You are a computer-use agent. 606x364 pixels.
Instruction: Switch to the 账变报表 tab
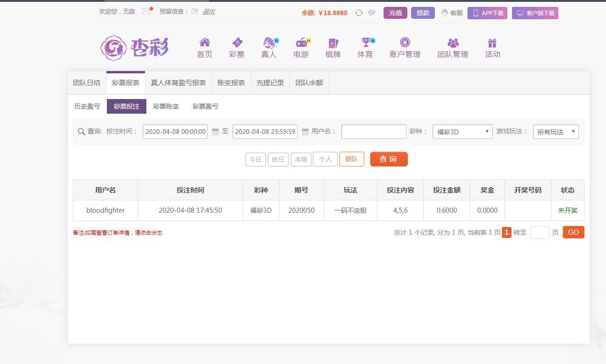point(231,83)
